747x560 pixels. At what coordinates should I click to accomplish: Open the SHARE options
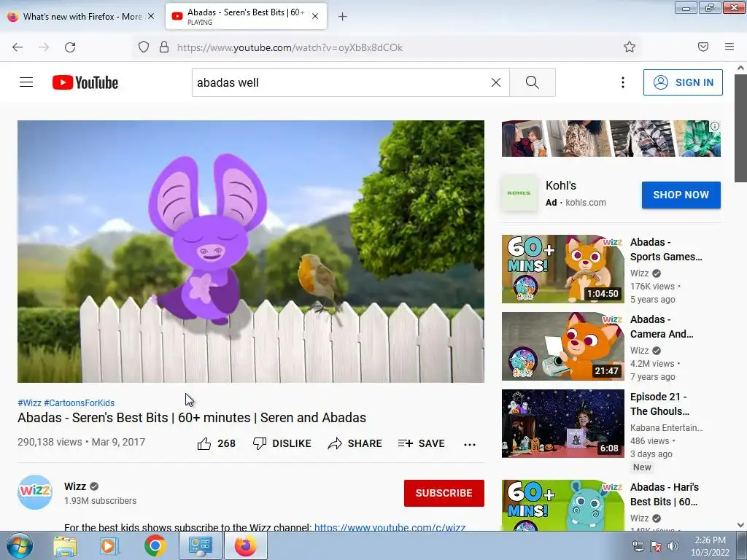355,443
